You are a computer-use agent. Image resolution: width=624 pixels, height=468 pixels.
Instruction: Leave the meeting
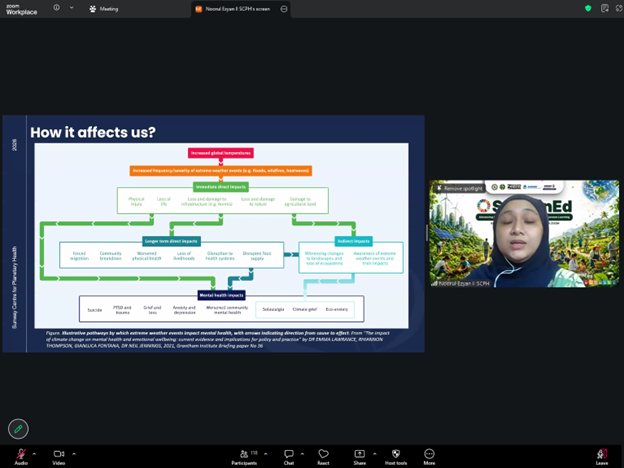tap(601, 455)
